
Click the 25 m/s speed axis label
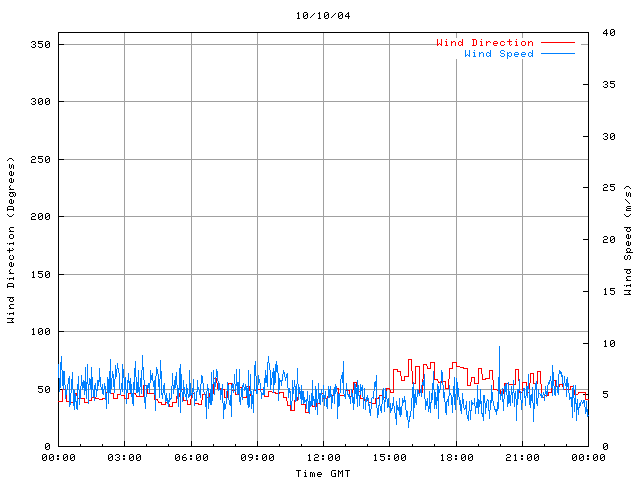point(609,187)
